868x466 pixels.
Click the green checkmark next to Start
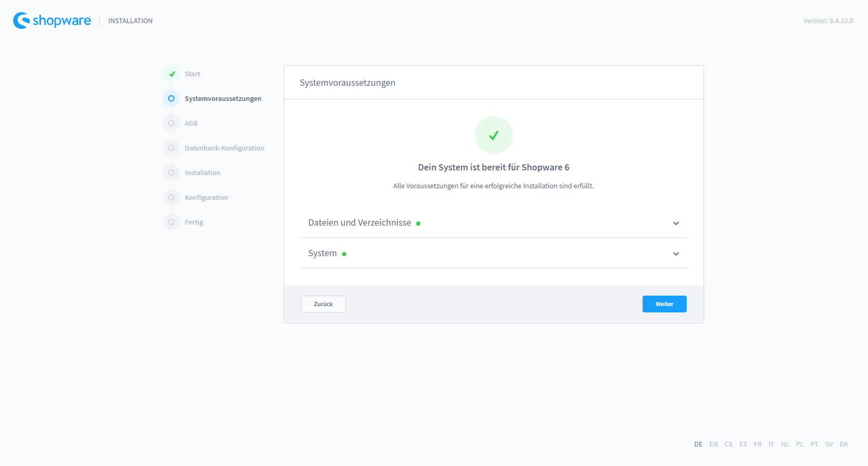pyautogui.click(x=171, y=74)
